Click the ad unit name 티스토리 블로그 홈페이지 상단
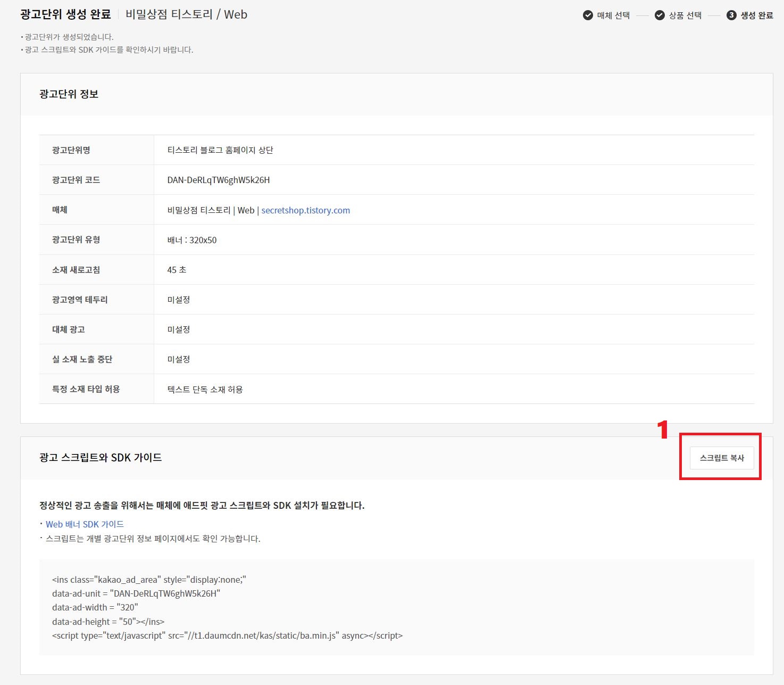 pyautogui.click(x=220, y=150)
